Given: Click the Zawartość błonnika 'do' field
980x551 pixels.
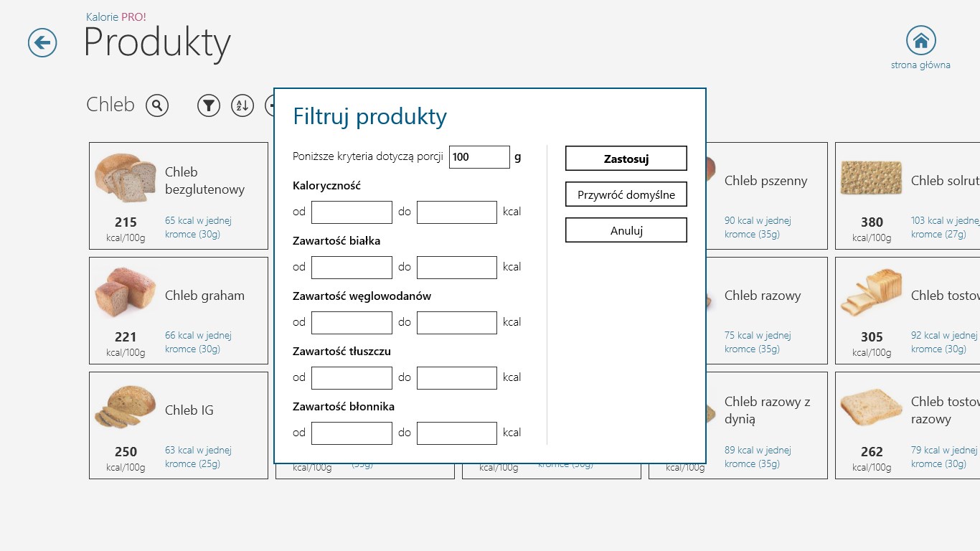Looking at the screenshot, I should tap(456, 433).
